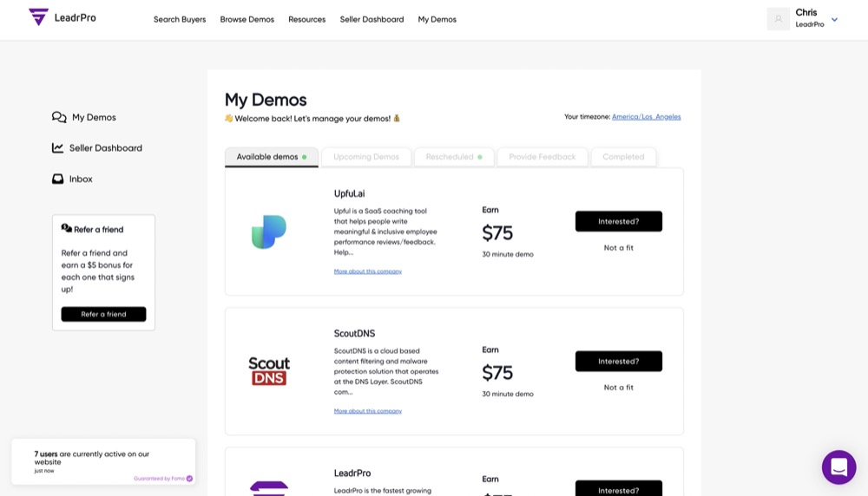Select the Seller Dashboard chart icon
Viewport: 868px width, 496px height.
click(58, 148)
